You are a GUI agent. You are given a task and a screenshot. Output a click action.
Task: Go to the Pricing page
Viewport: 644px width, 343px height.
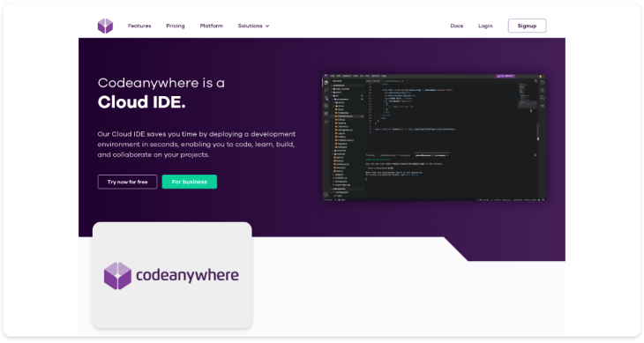pos(176,26)
